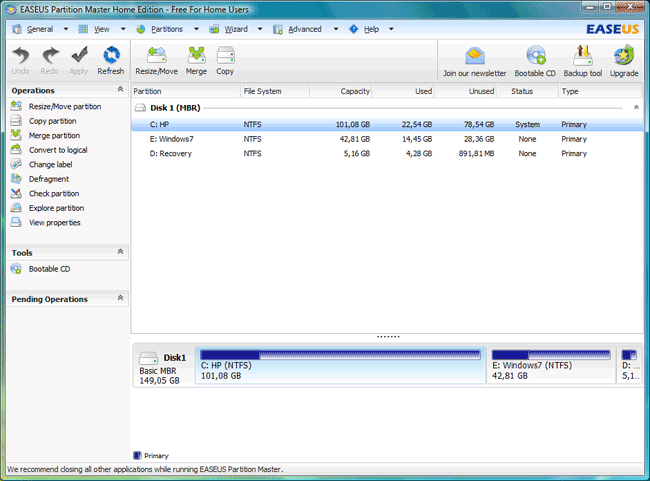The width and height of the screenshot is (650, 481).
Task: Select the Resize/Move toolbar icon
Action: pyautogui.click(x=158, y=60)
